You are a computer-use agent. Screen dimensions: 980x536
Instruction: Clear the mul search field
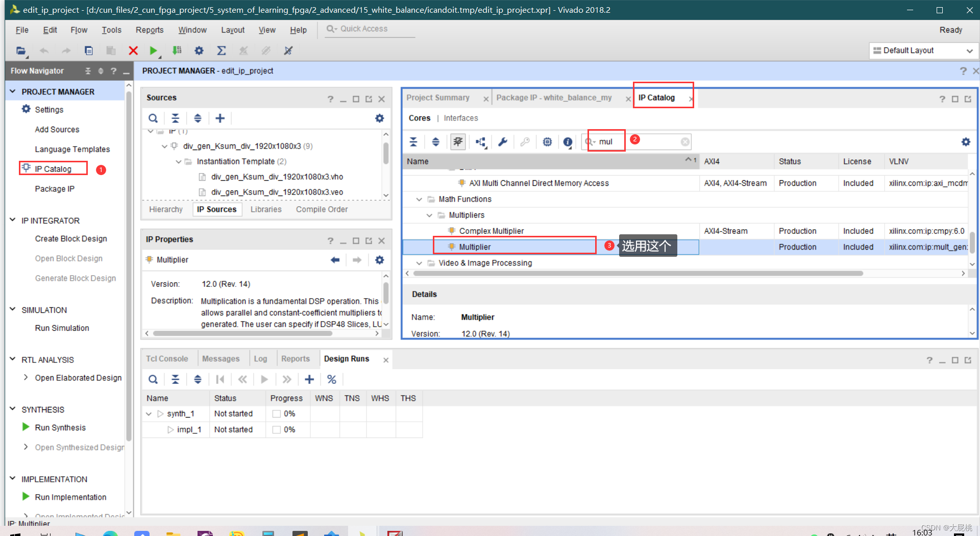click(685, 142)
